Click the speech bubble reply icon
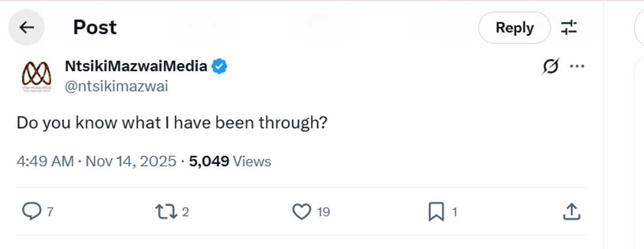This screenshot has width=644, height=249. [31, 212]
